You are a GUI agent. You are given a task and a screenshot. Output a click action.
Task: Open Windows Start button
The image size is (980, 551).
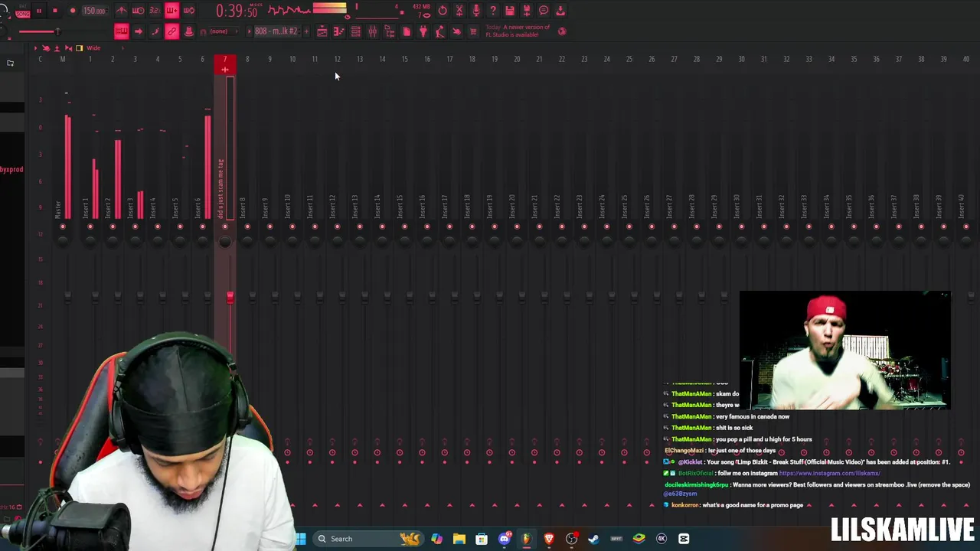[x=301, y=539]
